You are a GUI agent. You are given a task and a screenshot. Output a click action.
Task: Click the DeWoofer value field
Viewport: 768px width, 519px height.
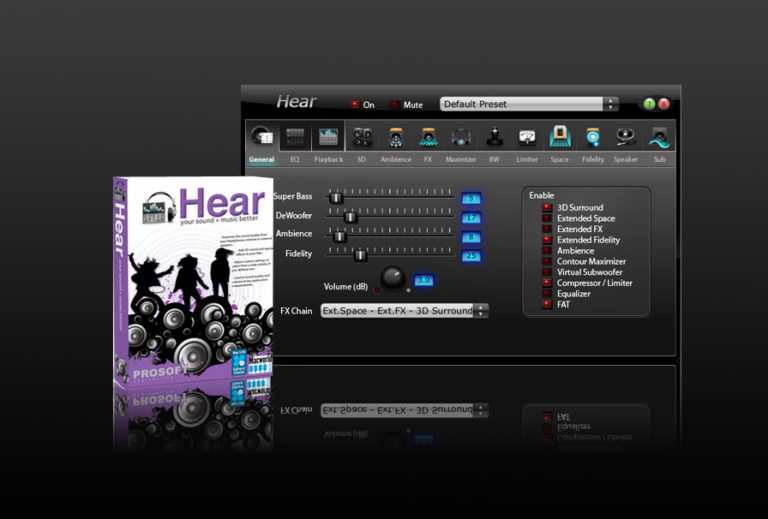(471, 217)
